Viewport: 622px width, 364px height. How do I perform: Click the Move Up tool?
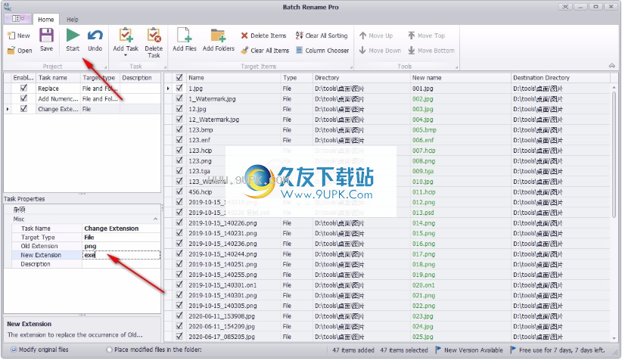(376, 36)
